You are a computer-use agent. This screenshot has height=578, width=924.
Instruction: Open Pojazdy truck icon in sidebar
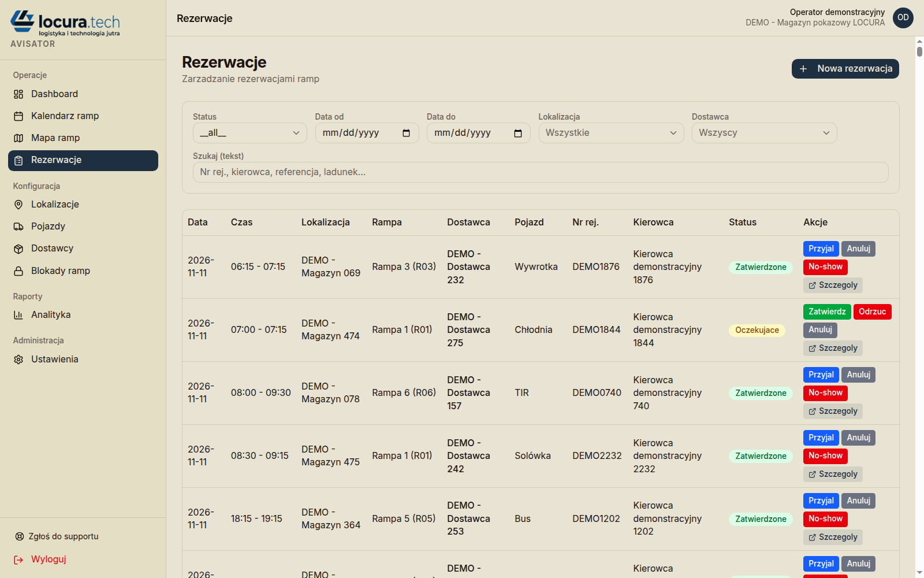click(x=18, y=227)
